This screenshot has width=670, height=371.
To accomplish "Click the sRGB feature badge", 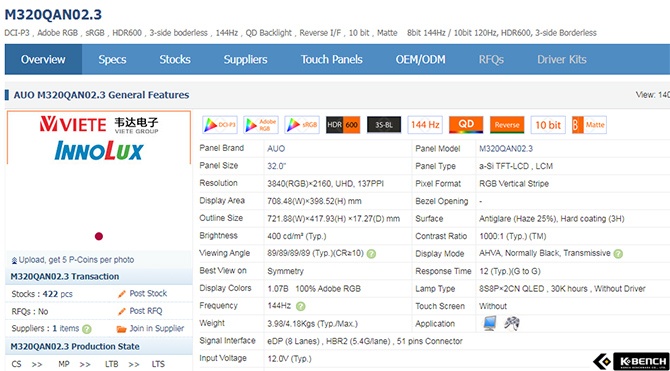I will click(302, 125).
